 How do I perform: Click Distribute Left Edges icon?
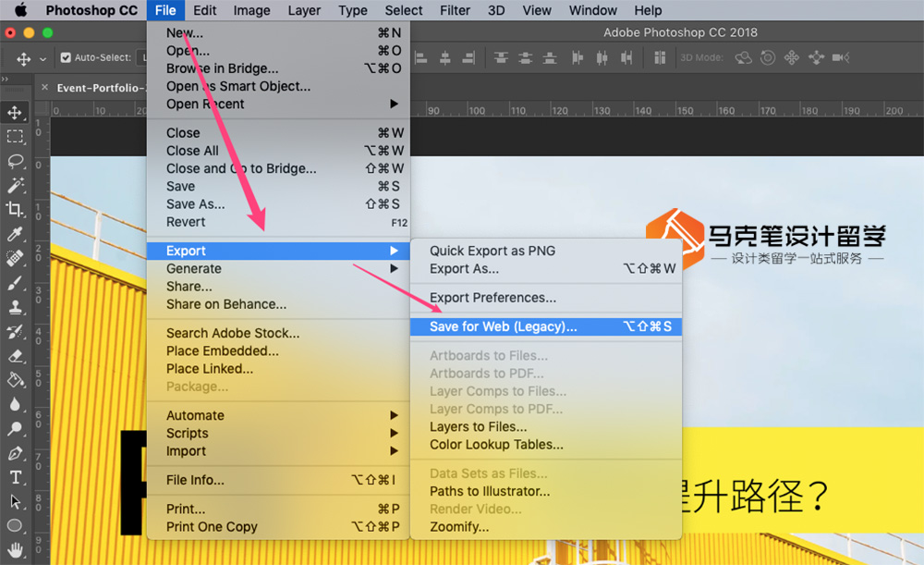(577, 58)
